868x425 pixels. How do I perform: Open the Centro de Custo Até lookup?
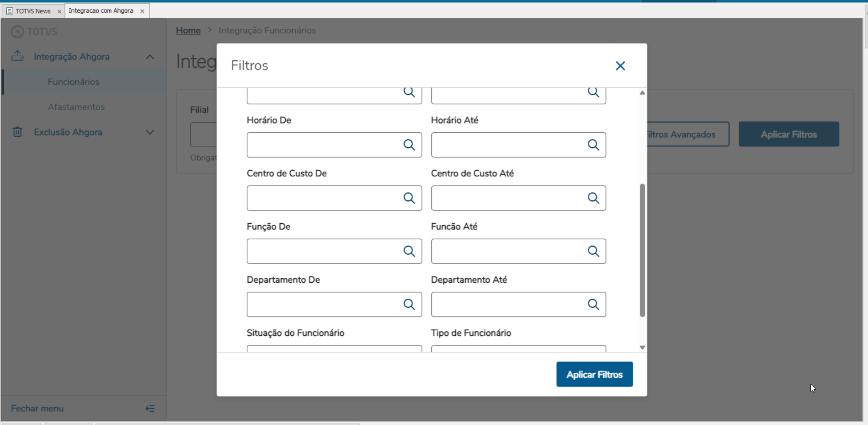(593, 198)
